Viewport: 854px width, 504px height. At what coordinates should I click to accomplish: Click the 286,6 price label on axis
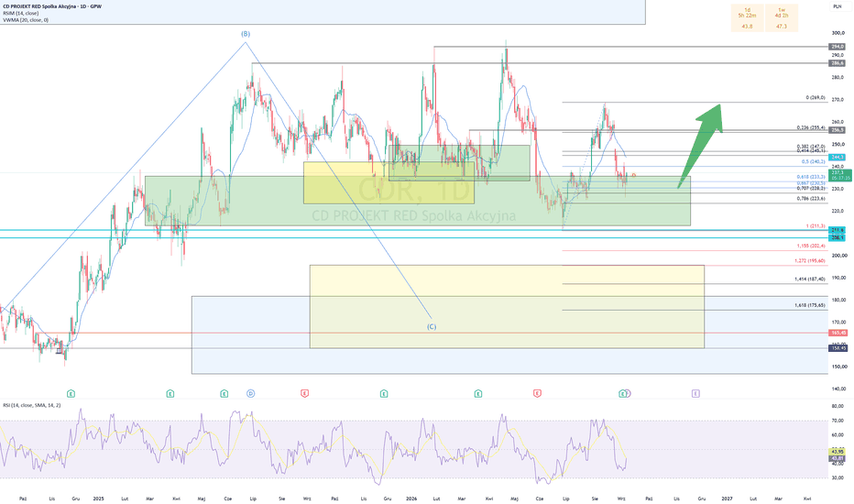838,63
